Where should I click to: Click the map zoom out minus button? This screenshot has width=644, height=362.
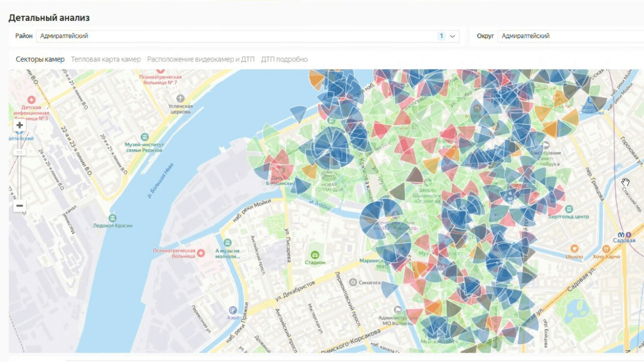19,206
